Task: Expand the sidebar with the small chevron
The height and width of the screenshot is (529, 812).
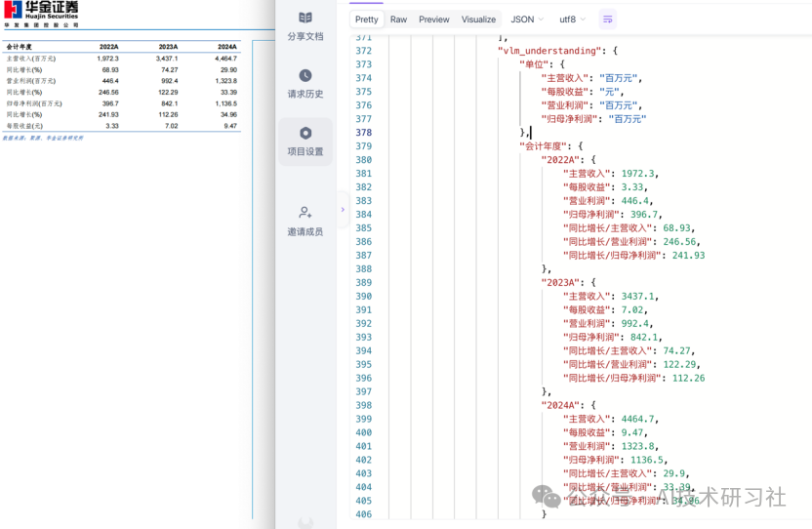Action: [x=343, y=209]
